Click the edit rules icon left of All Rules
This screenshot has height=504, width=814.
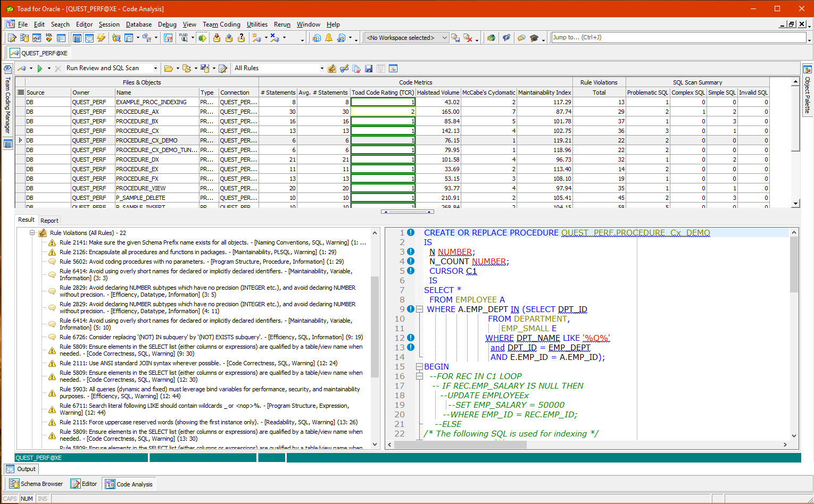(223, 69)
